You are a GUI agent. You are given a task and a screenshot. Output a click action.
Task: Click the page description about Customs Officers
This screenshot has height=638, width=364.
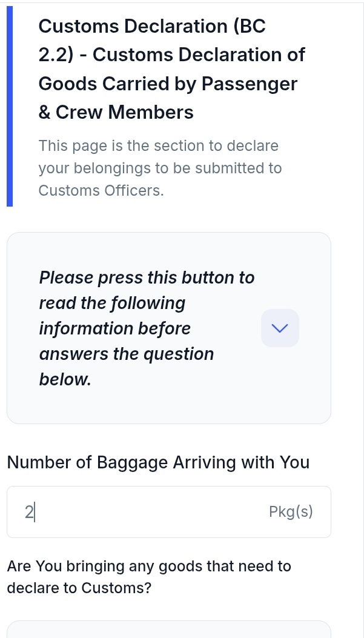[101, 190]
